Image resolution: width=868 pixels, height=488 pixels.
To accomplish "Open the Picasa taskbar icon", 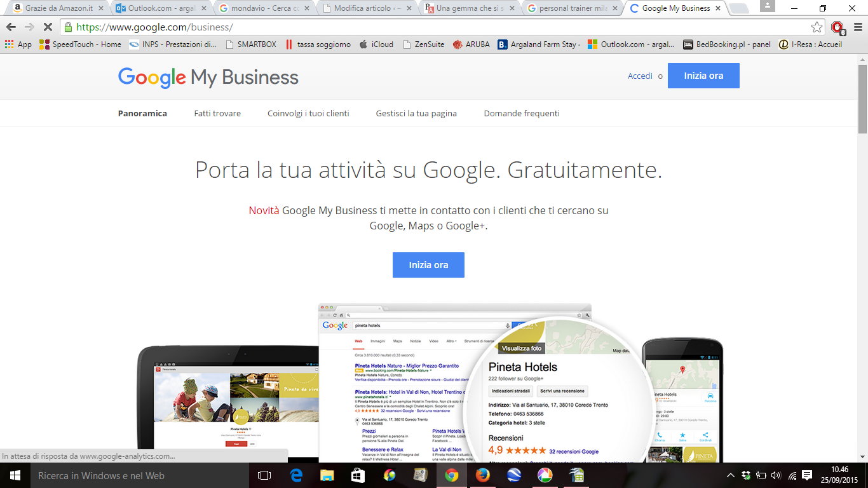I will pos(545,475).
